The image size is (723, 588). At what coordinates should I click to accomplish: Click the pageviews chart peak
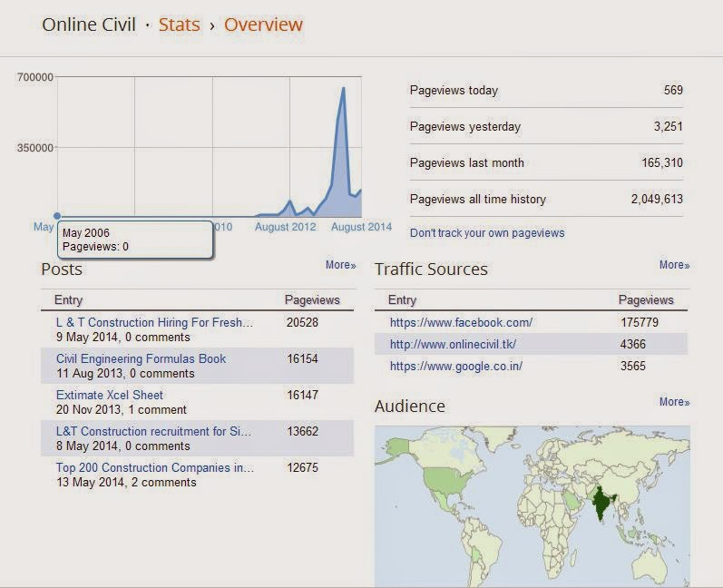tap(344, 88)
